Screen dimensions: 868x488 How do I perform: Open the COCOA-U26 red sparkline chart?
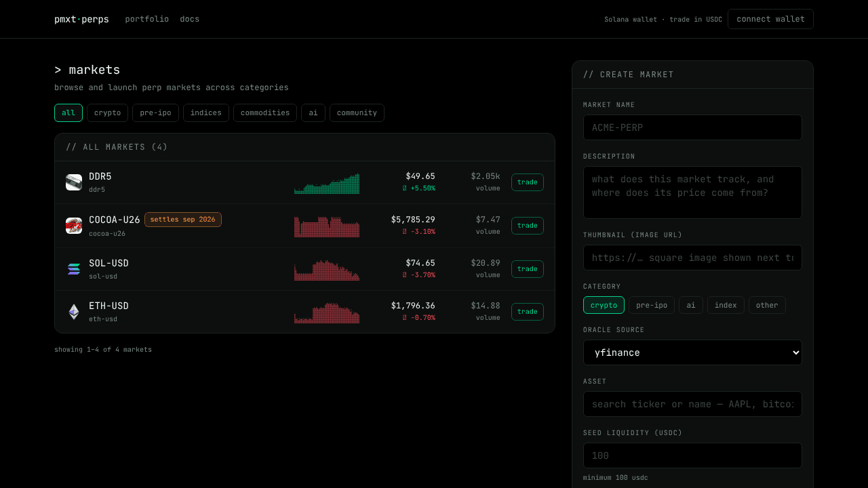click(x=327, y=226)
